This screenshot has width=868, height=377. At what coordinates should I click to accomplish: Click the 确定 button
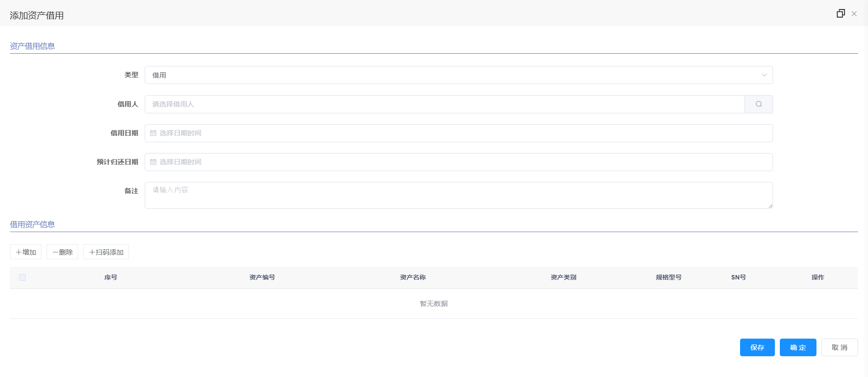798,348
